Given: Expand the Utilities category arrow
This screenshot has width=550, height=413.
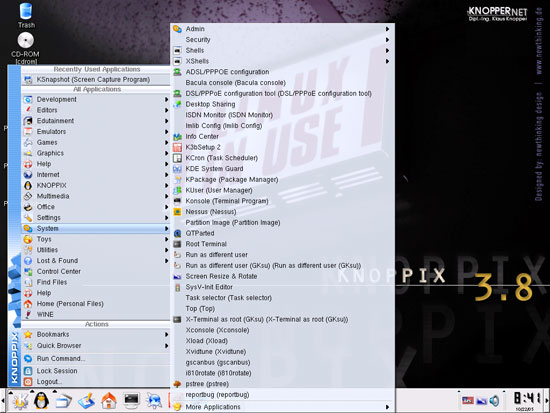Looking at the screenshot, I should point(167,250).
